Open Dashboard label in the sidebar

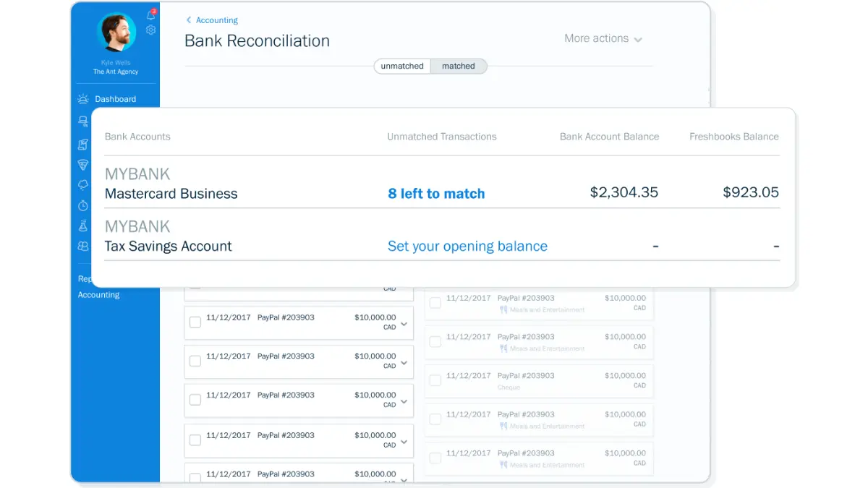pyautogui.click(x=116, y=99)
